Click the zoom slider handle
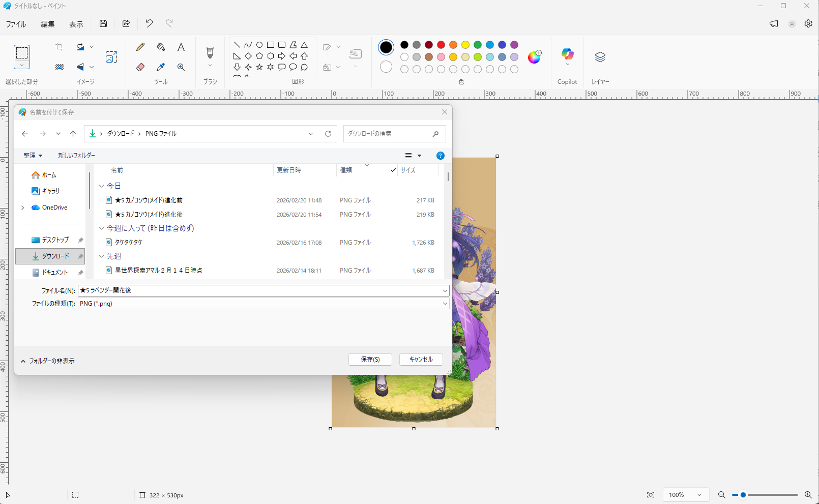Image resolution: width=819 pixels, height=504 pixels. click(x=743, y=495)
